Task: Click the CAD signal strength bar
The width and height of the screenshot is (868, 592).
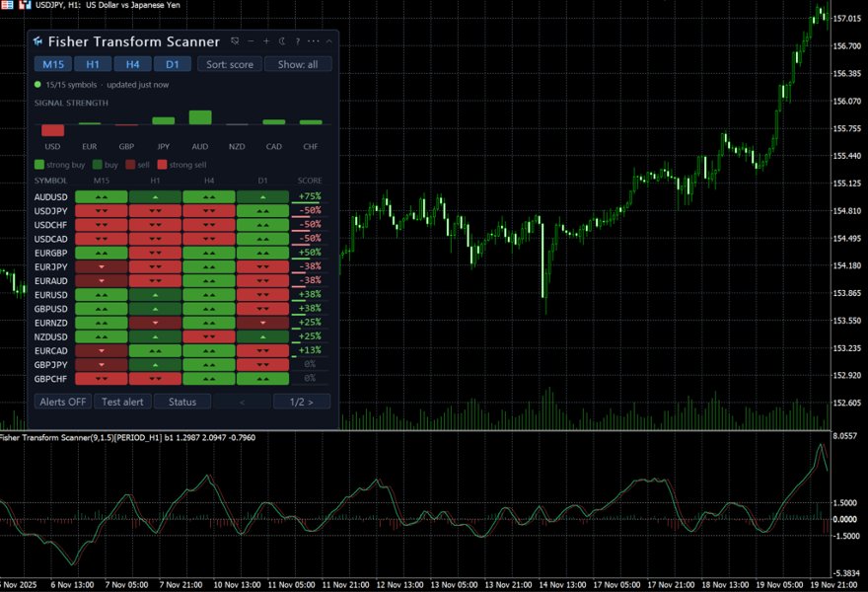Action: coord(274,121)
